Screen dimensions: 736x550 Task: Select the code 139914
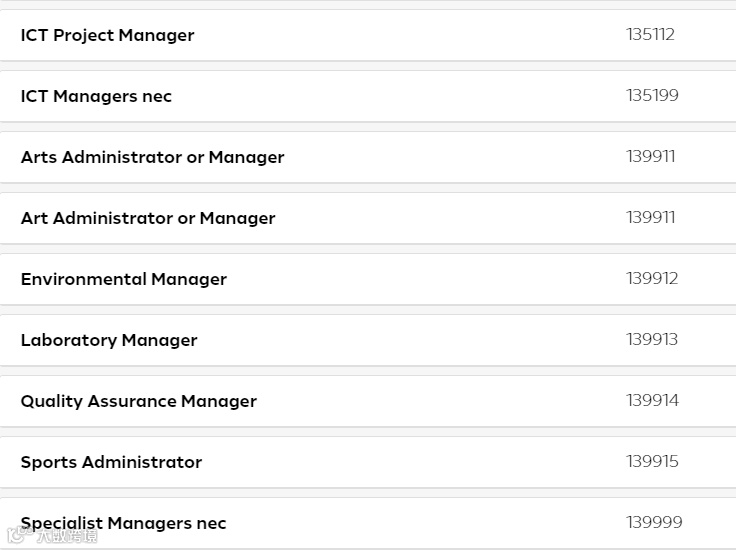click(653, 400)
